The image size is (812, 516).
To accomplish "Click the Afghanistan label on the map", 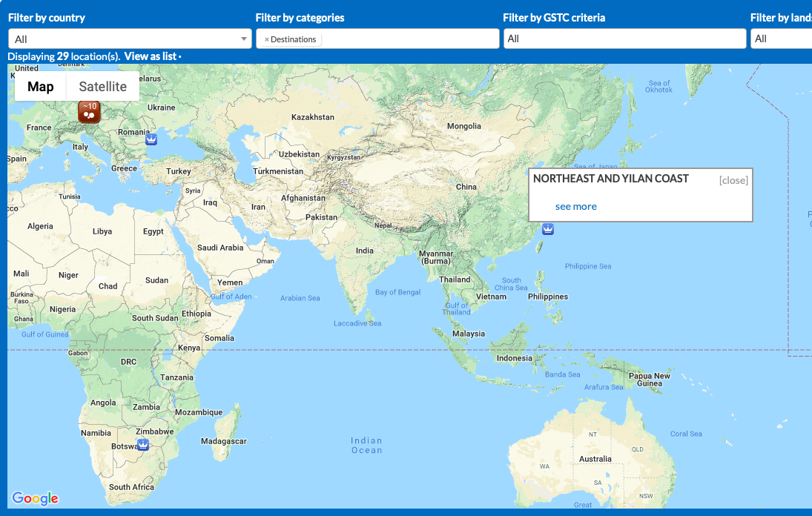I will [303, 198].
